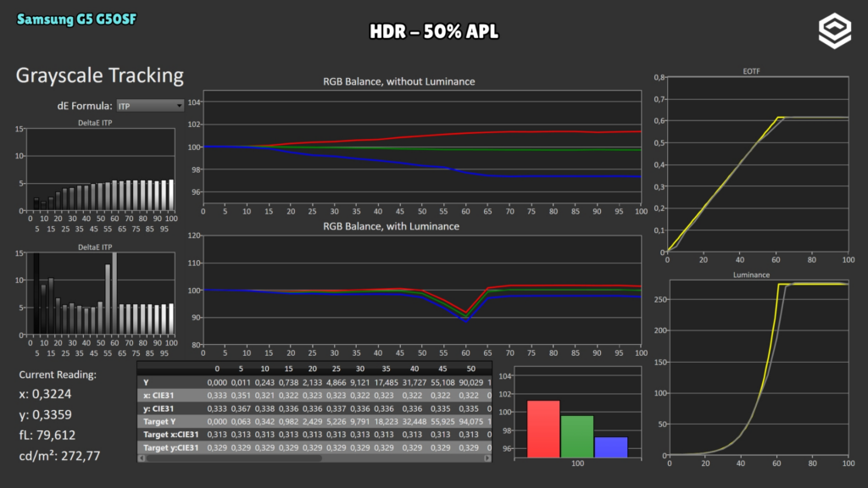Click the Y value cell '4,866'
868x488 pixels.
336,382
